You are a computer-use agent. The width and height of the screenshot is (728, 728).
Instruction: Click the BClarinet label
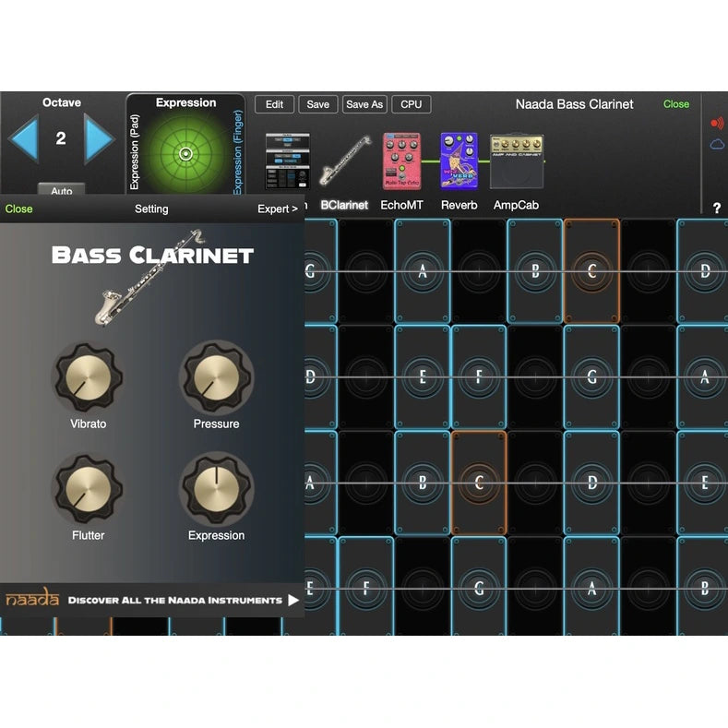click(x=344, y=205)
